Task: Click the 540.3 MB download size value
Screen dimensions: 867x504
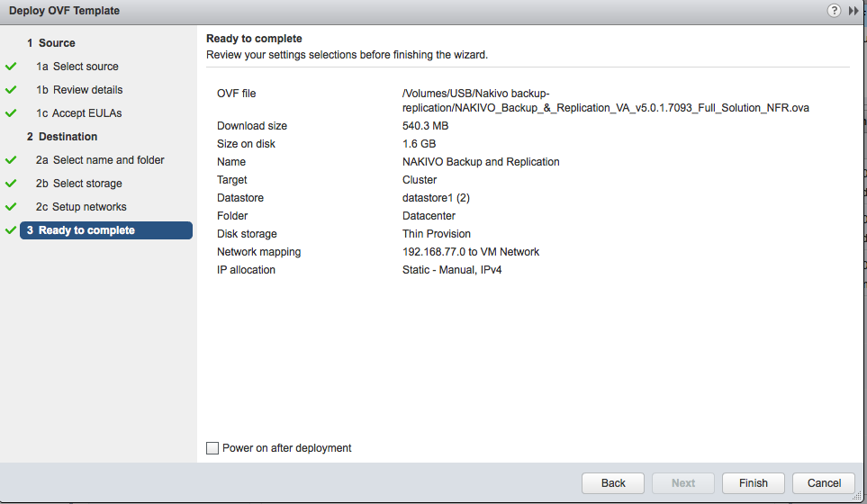Action: [x=425, y=126]
